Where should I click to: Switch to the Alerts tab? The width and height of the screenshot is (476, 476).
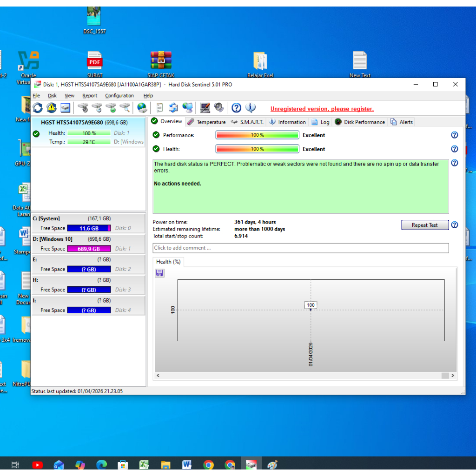402,122
